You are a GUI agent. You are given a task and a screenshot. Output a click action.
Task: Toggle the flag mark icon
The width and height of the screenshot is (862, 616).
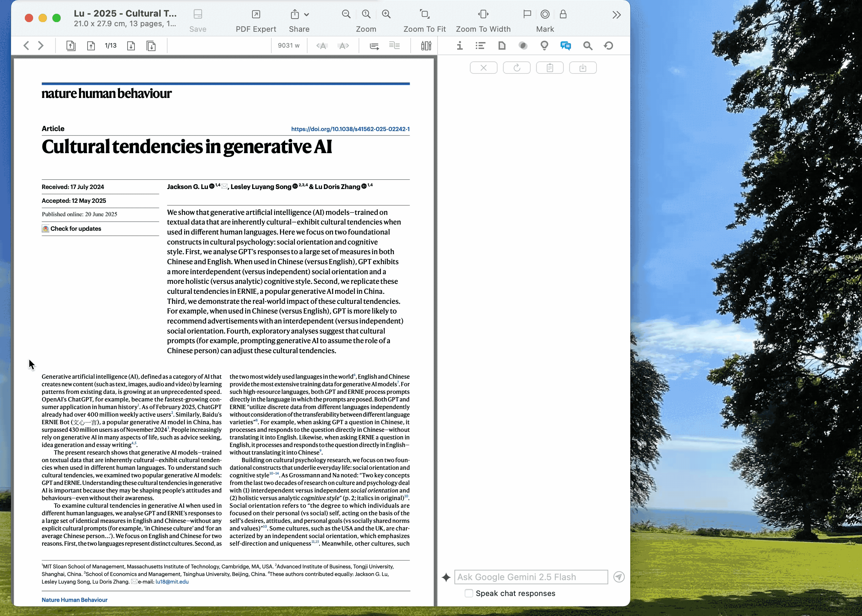point(527,14)
